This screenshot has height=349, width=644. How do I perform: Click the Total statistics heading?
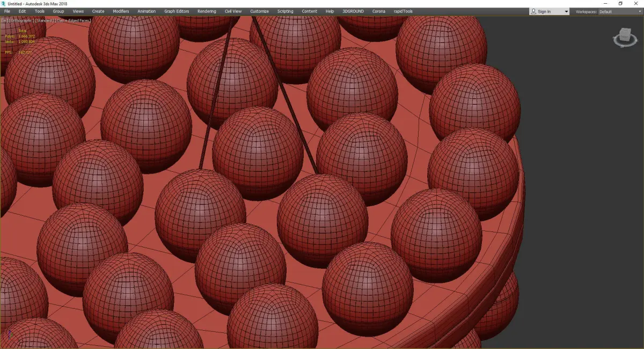tap(23, 31)
